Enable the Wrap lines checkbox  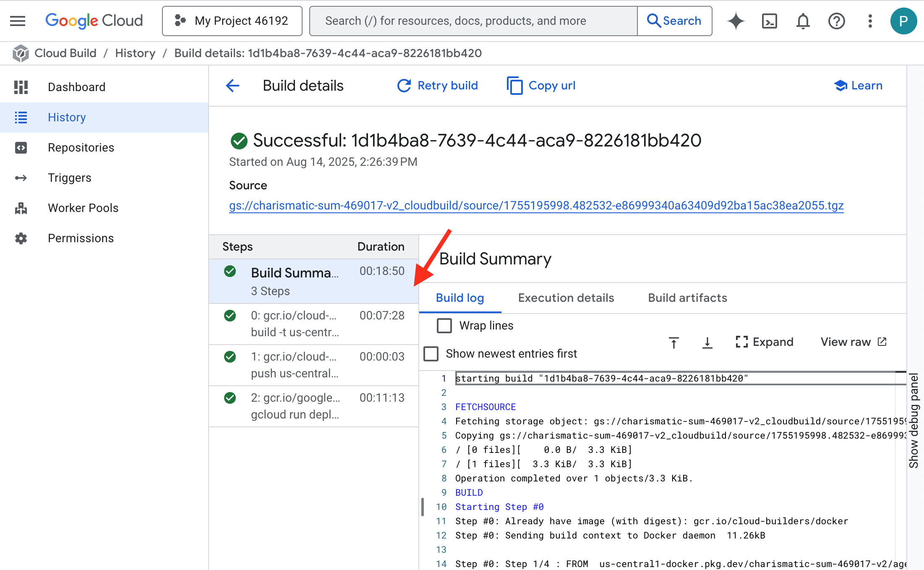[444, 325]
